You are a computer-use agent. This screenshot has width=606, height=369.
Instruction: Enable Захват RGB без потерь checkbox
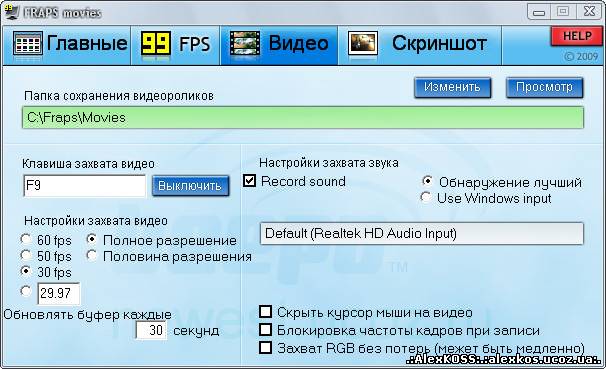click(266, 347)
